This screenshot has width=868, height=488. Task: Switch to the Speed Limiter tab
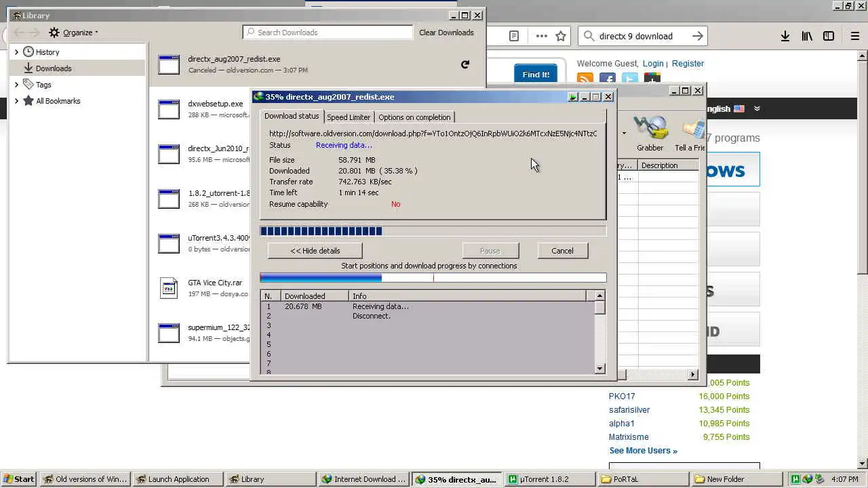(349, 117)
